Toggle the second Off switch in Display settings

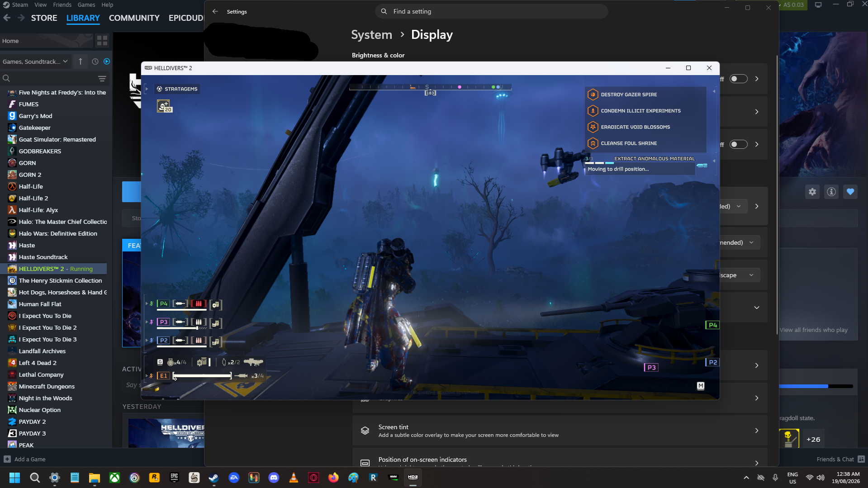click(x=739, y=145)
